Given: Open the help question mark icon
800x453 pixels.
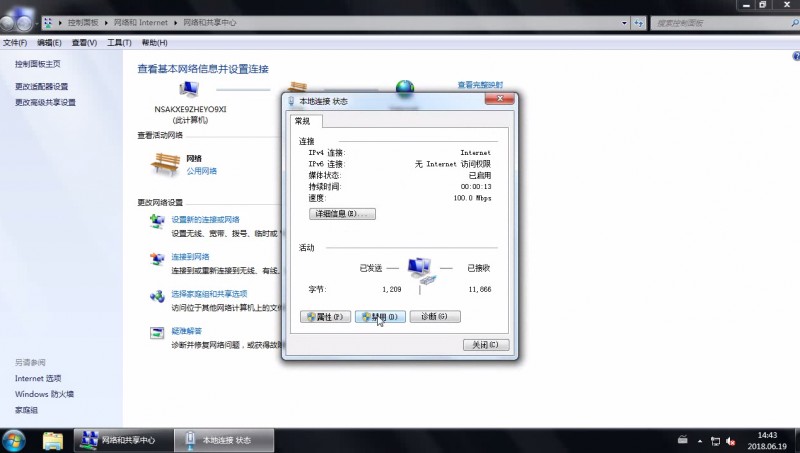Looking at the screenshot, I should click(x=796, y=56).
